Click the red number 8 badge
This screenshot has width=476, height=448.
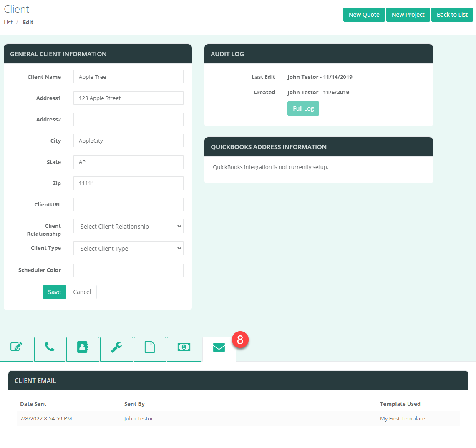(x=240, y=340)
